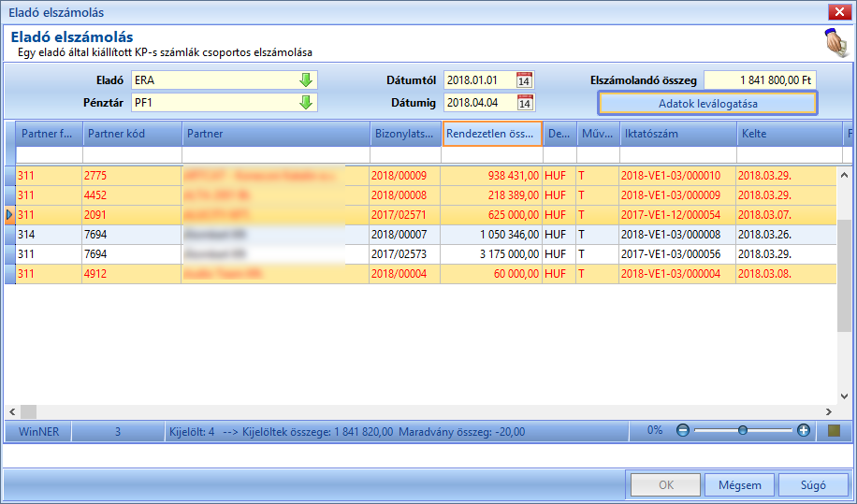Click the Iktatószám column header
857x504 pixels.
678,134
